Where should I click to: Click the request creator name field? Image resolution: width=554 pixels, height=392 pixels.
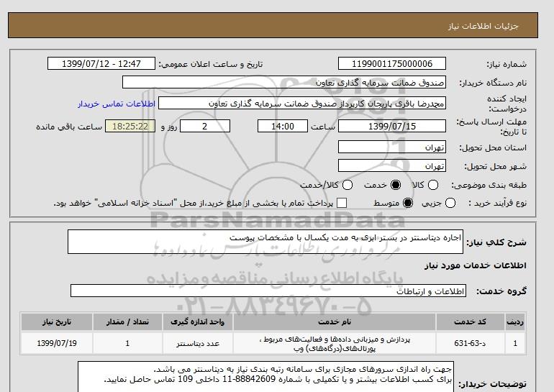click(x=302, y=104)
